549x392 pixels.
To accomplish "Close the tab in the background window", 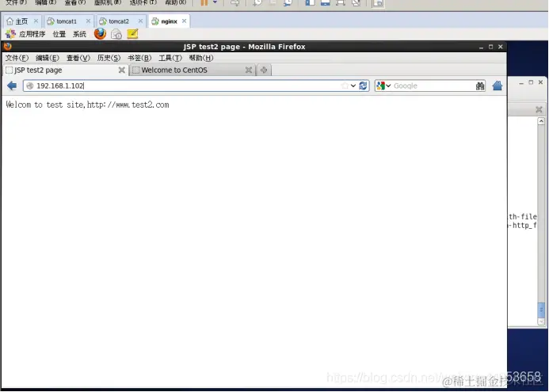I will click(539, 110).
